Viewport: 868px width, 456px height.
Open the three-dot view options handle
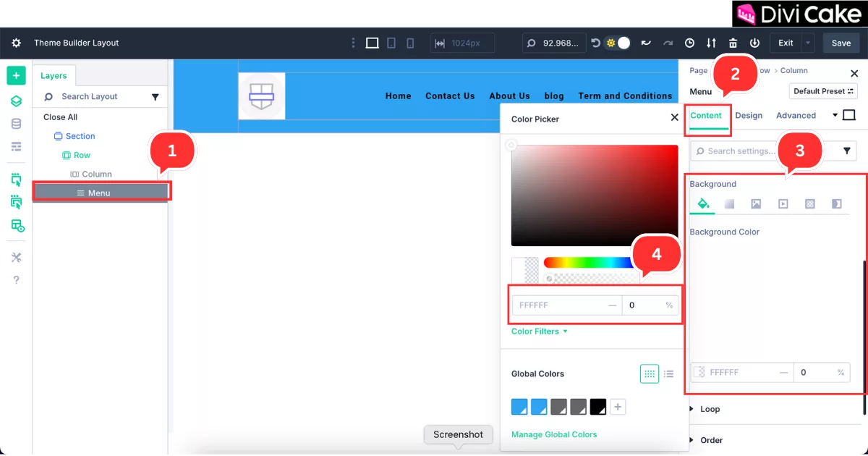353,43
